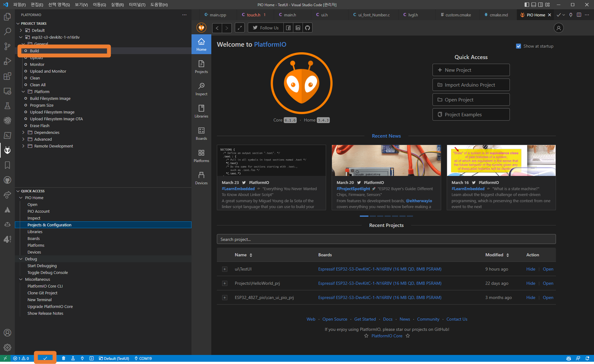Uncheck Show at startup checkbox
This screenshot has width=594, height=364.
coord(518,46)
